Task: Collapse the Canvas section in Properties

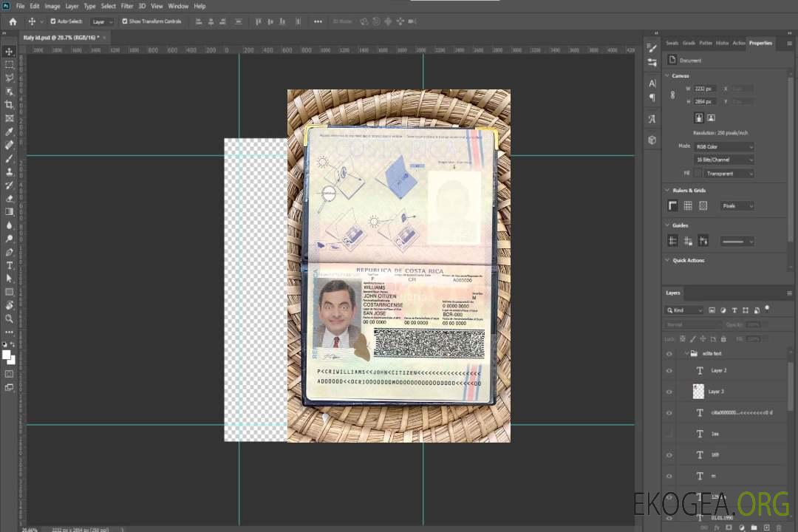Action: (x=667, y=75)
